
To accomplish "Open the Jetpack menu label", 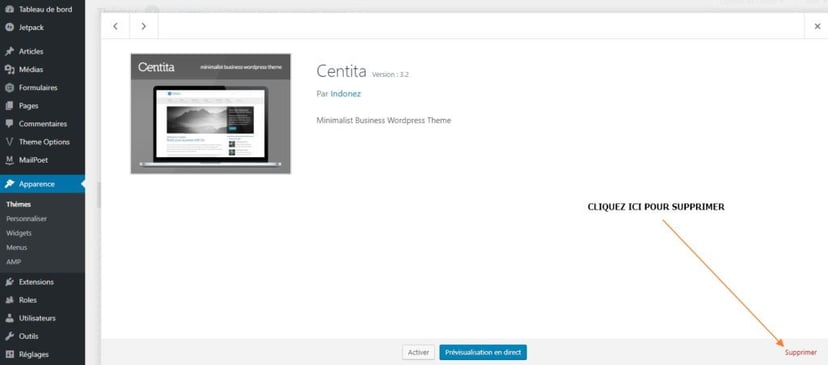I will (x=31, y=27).
